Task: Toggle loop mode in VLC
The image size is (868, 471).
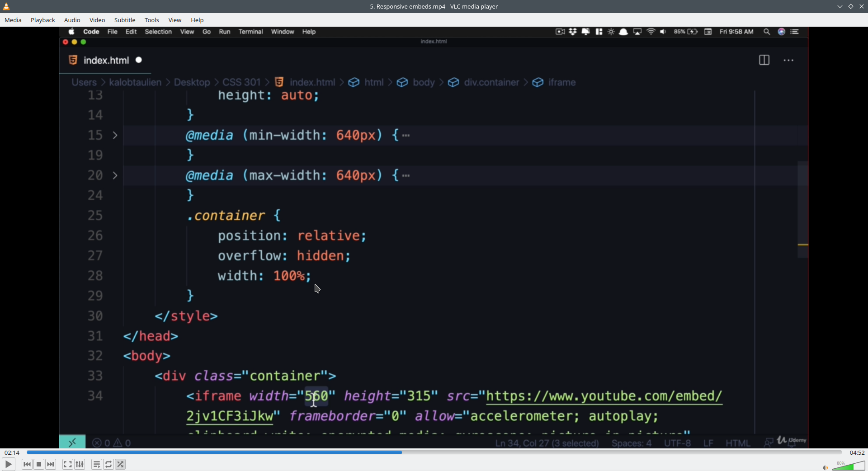Action: coord(108,464)
